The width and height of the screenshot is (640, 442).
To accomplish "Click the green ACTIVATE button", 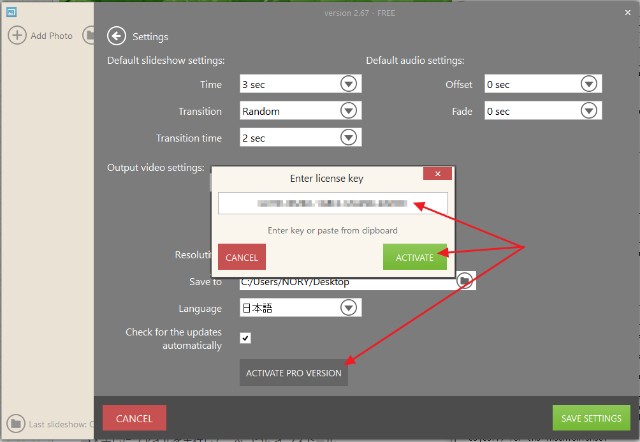I will click(x=414, y=257).
